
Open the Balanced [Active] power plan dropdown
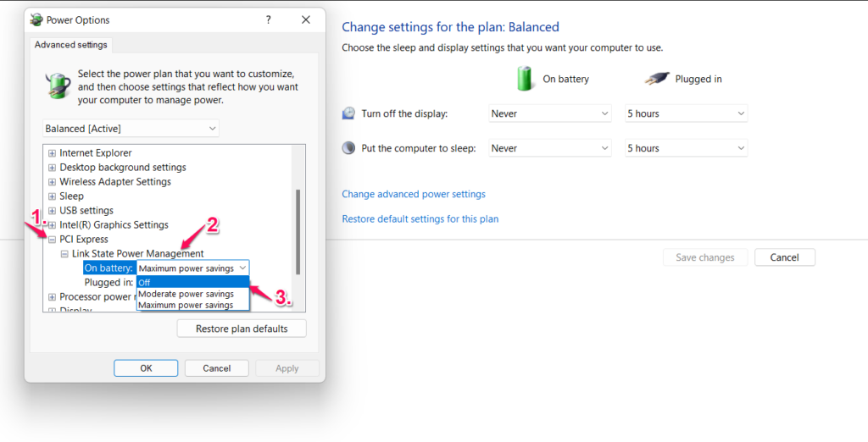(131, 128)
